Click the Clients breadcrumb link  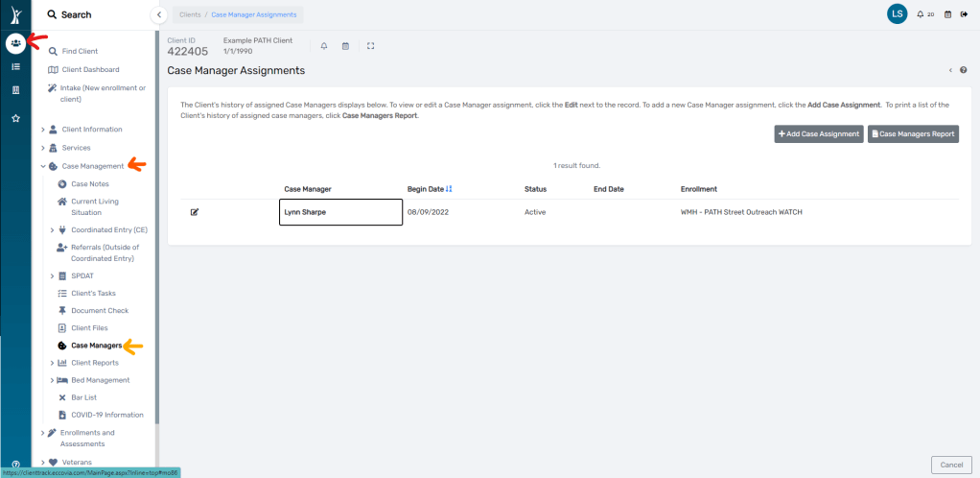[190, 14]
